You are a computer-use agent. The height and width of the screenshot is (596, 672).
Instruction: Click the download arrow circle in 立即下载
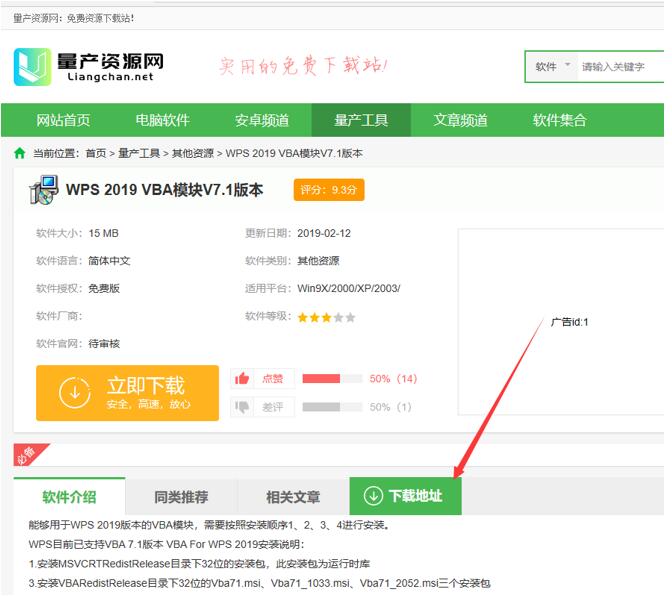click(x=75, y=392)
